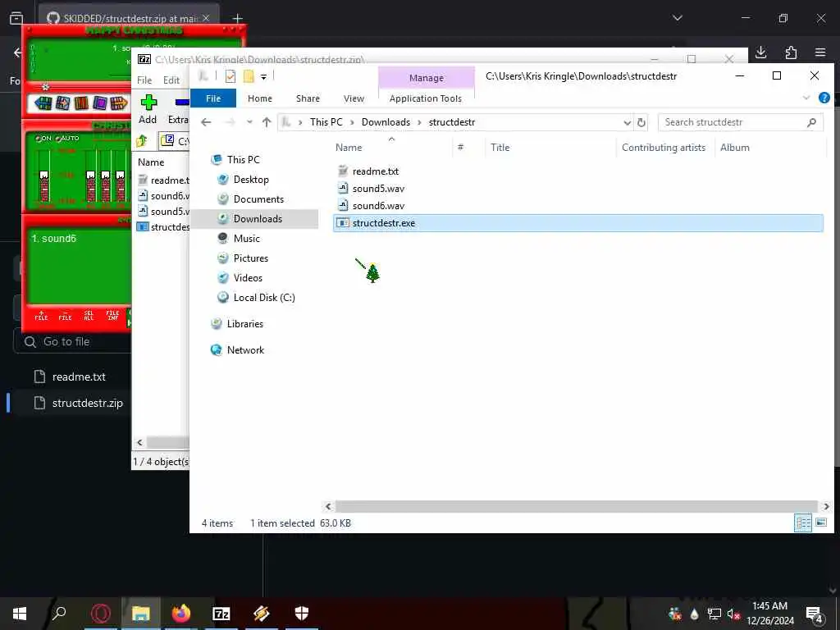
Task: Click the FILE INF playlist button
Action: point(112,316)
